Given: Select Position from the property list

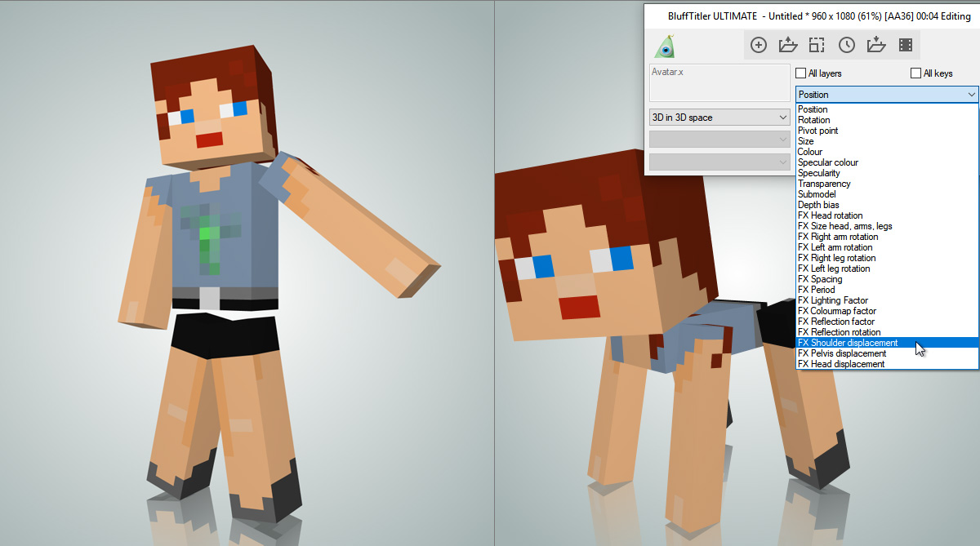Looking at the screenshot, I should pos(887,109).
